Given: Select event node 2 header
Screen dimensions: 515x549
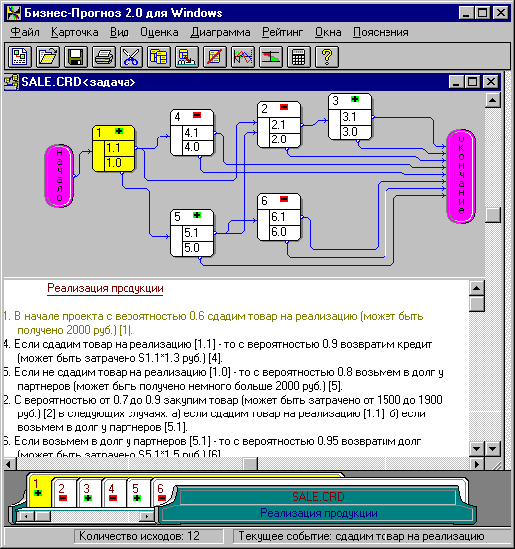Looking at the screenshot, I should pyautogui.click(x=279, y=109).
